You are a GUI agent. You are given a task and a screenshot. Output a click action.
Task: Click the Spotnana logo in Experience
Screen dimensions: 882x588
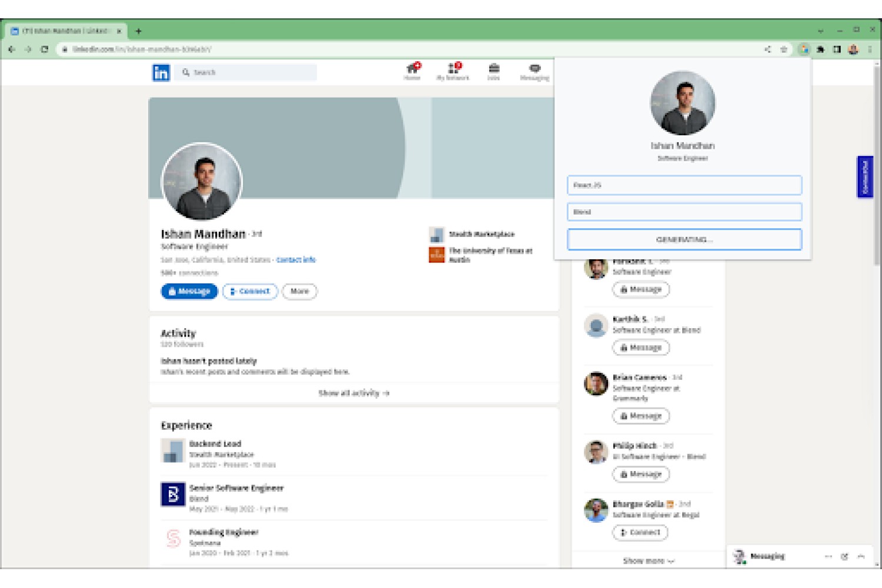pos(173,538)
